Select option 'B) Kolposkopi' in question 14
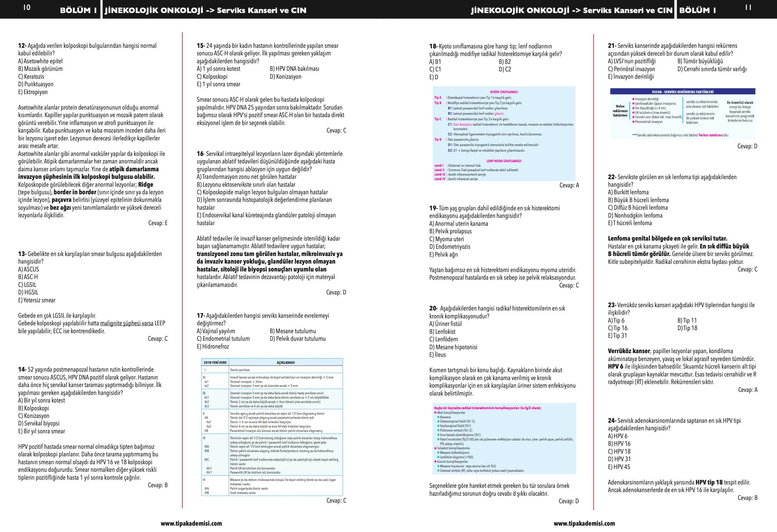 coord(33,408)
